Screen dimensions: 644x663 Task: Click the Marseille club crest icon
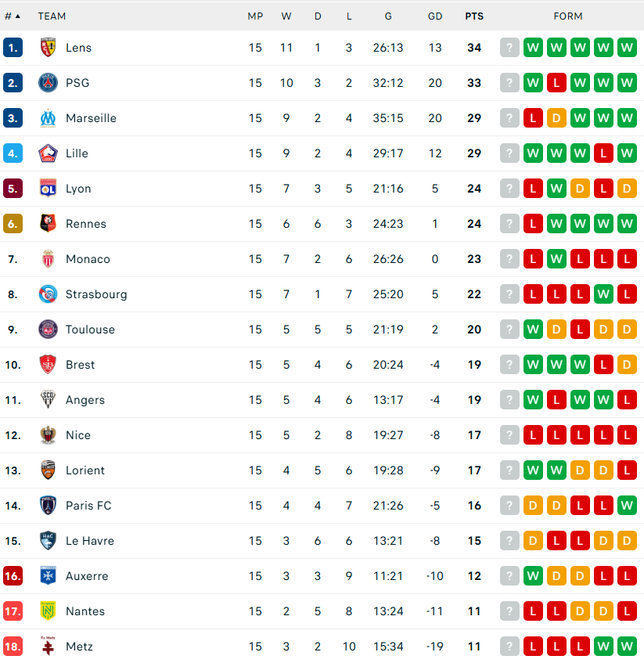point(49,118)
